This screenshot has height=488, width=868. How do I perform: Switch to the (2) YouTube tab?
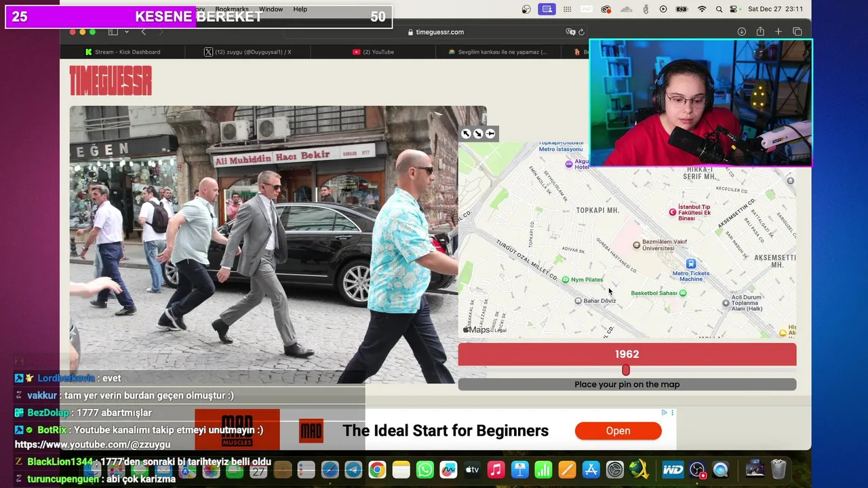pos(373,52)
